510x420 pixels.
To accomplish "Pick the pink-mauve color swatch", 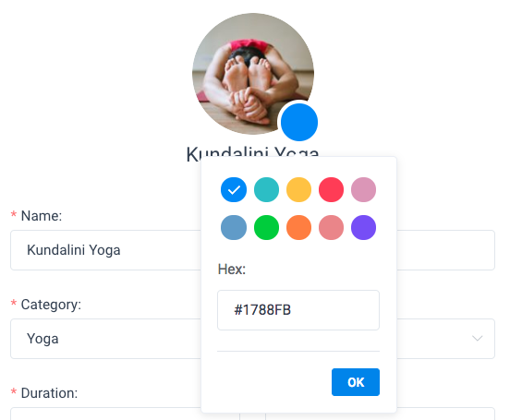I will tap(364, 189).
